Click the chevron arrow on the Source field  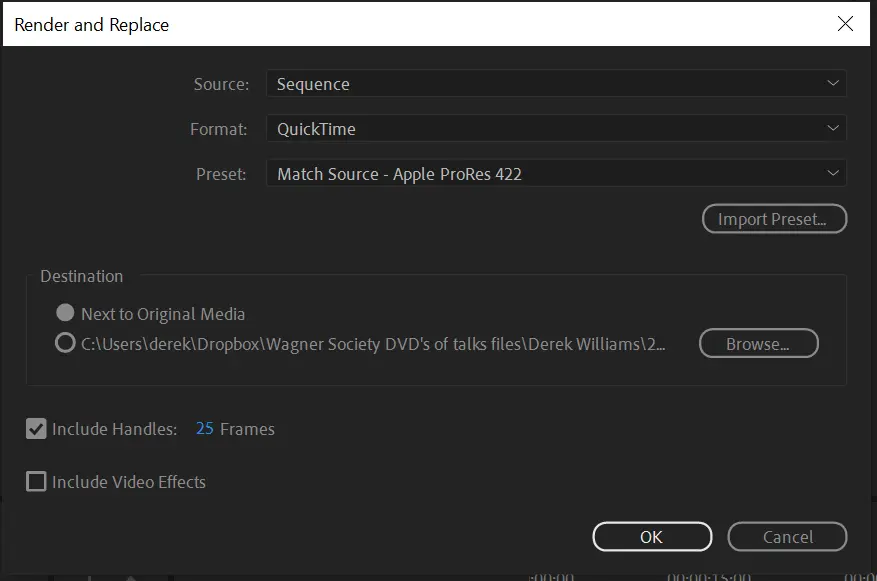coord(832,84)
